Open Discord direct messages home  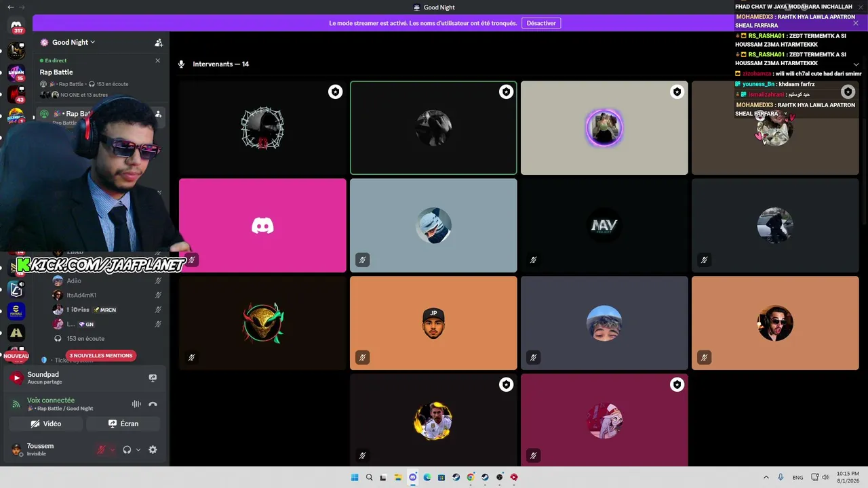click(16, 26)
